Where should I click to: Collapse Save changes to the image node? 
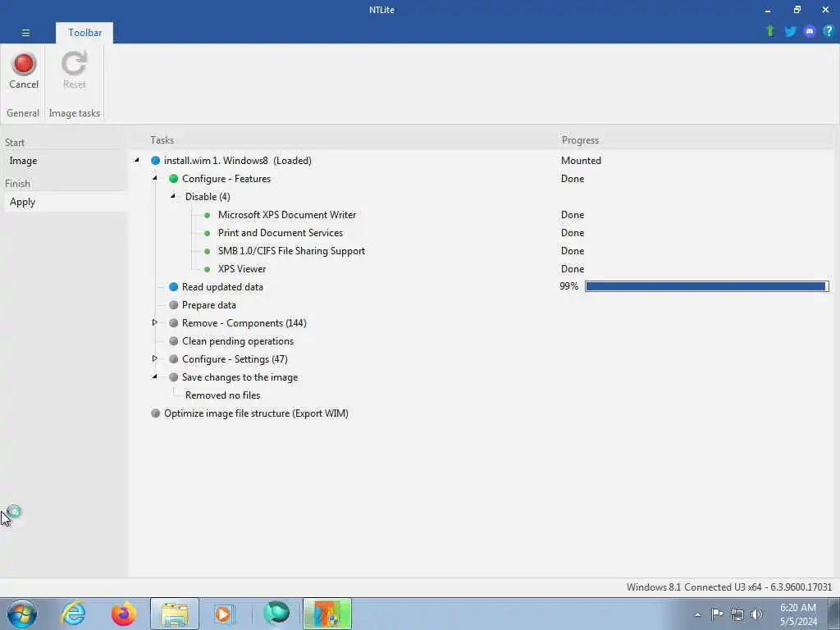tap(155, 377)
